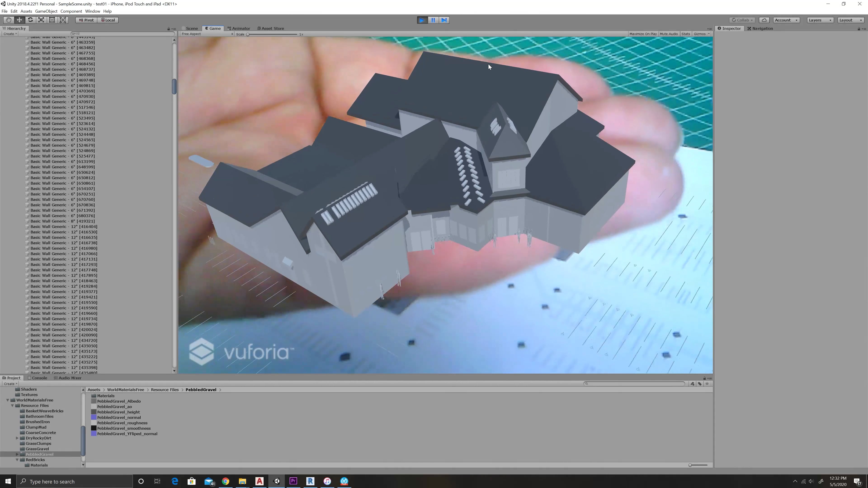Select the Move tool
The height and width of the screenshot is (488, 868).
point(19,20)
